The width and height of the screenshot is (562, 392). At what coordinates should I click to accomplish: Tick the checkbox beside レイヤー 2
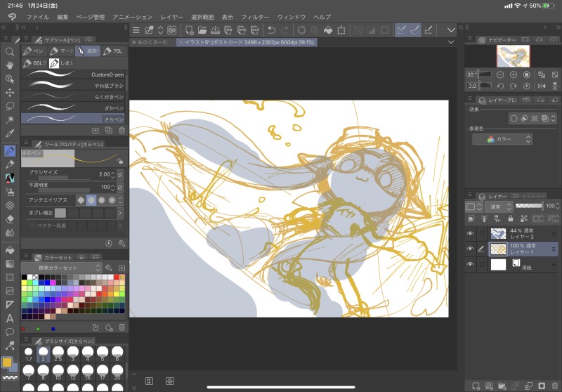click(482, 234)
